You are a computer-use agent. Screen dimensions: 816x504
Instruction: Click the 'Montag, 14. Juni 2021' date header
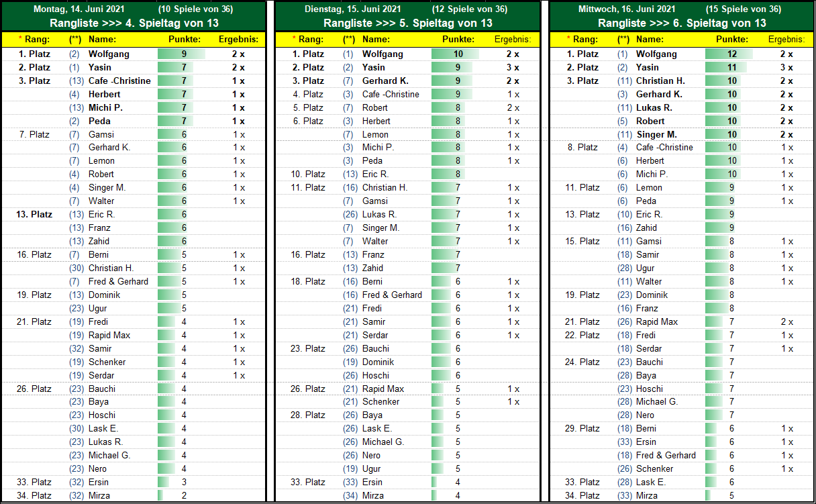tap(80, 9)
